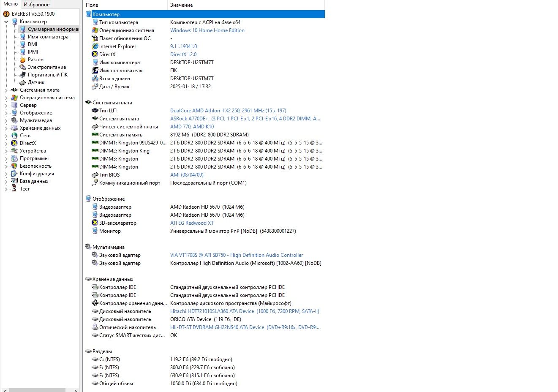Expand the Сеть tree node

click(6, 136)
